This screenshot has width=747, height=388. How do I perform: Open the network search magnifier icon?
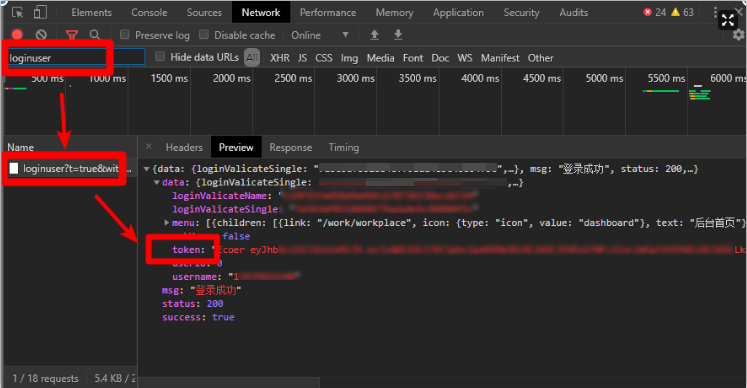(x=95, y=35)
